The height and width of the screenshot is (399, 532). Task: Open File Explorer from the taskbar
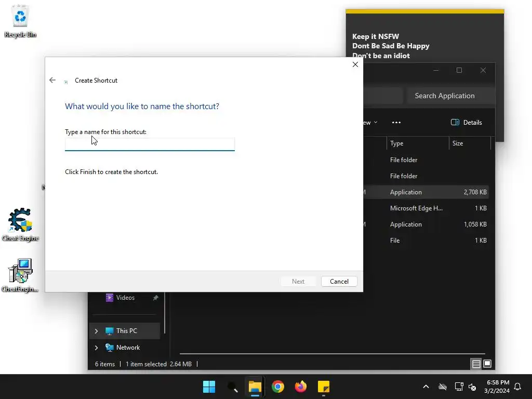[255, 387]
